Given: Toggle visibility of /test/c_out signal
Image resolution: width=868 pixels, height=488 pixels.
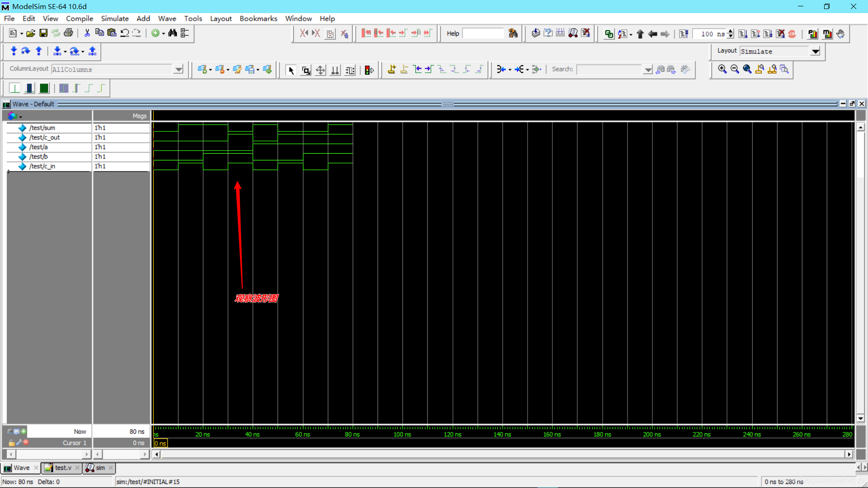Looking at the screenshot, I should [x=22, y=137].
